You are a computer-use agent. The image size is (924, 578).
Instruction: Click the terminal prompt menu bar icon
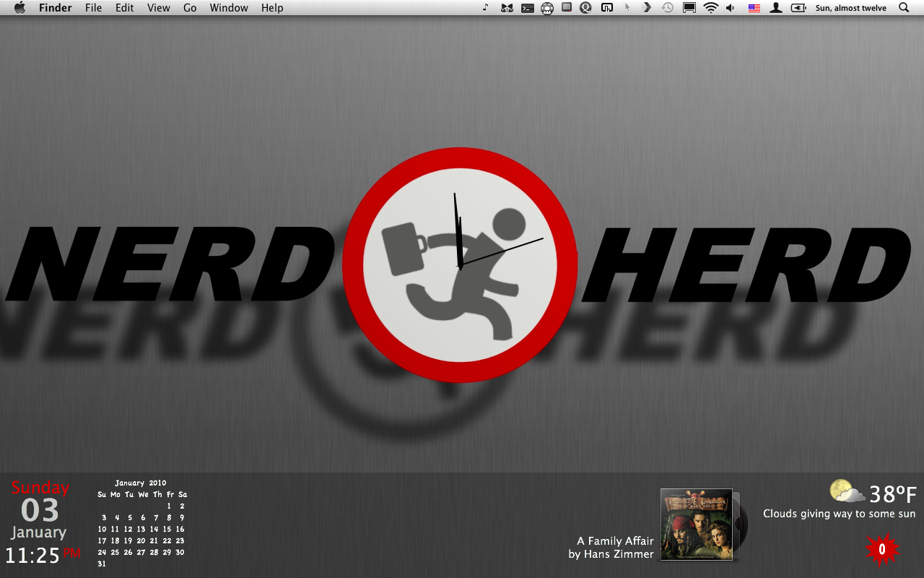(x=528, y=8)
